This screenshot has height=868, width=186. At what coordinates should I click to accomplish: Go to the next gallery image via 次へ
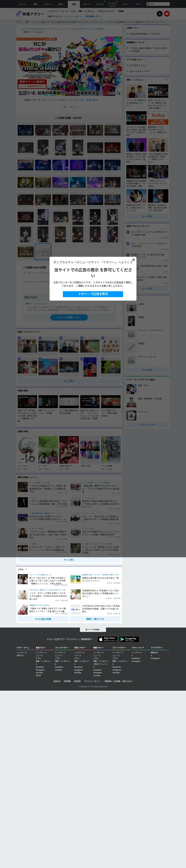click(x=74, y=107)
